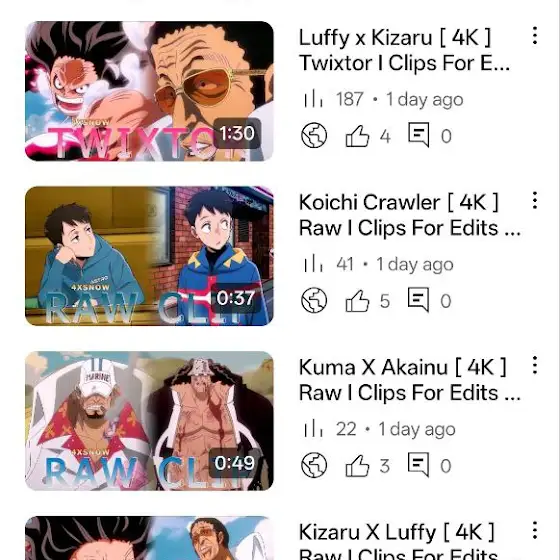Open options menu for Kuma X Akainu video

pyautogui.click(x=534, y=365)
